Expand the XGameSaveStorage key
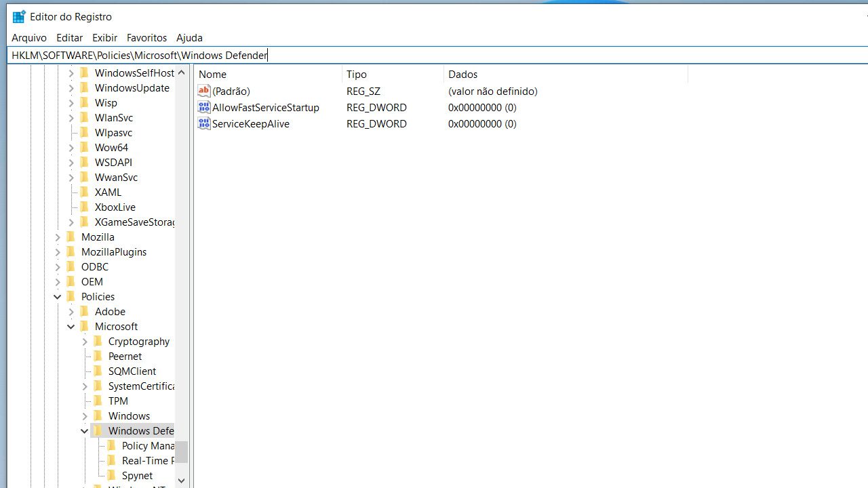The image size is (868, 488). point(71,222)
